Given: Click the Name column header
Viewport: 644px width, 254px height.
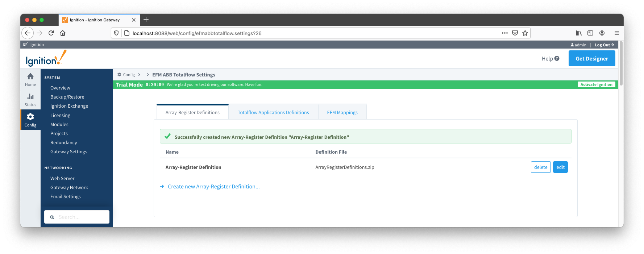Looking at the screenshot, I should (x=172, y=152).
